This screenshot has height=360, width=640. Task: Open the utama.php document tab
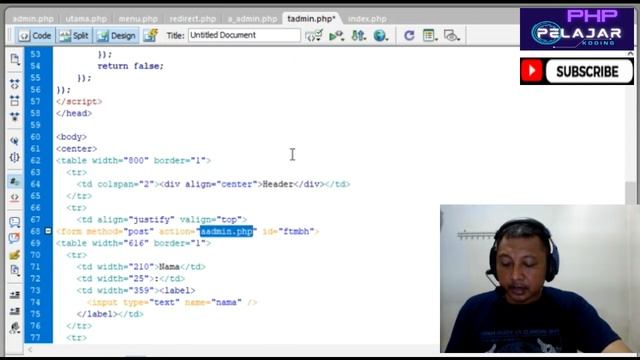tap(86, 19)
